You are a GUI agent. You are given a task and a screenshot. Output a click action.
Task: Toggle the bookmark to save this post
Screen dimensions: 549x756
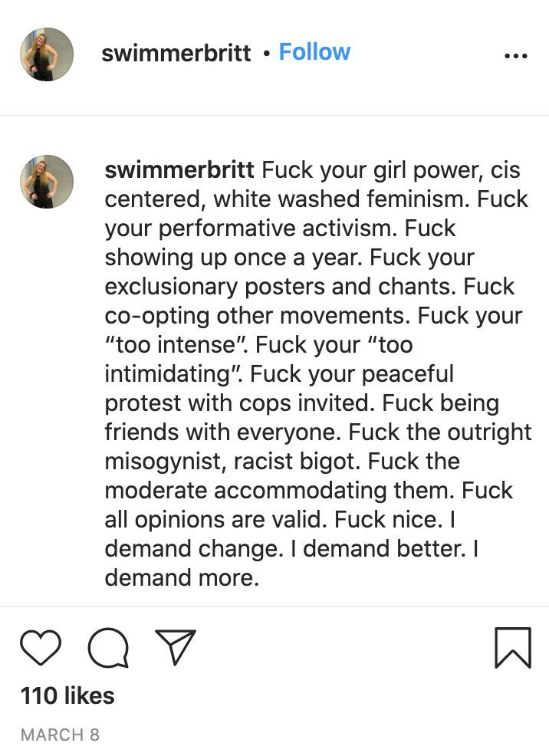point(512,648)
